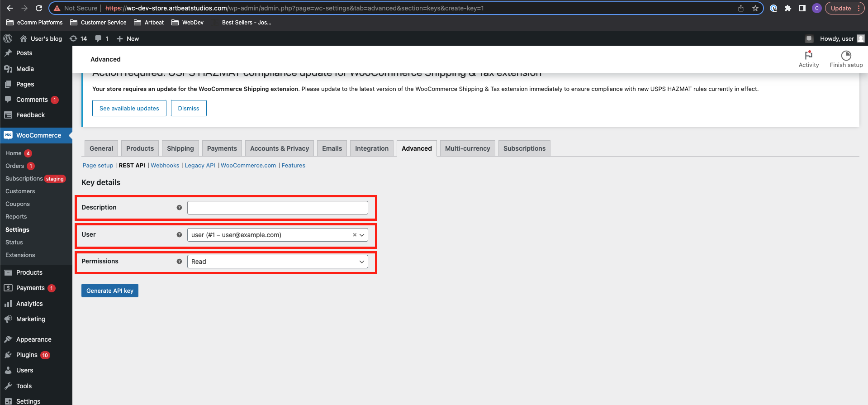Viewport: 868px width, 405px height.
Task: Open Subscriptions staging submenu
Action: point(36,179)
